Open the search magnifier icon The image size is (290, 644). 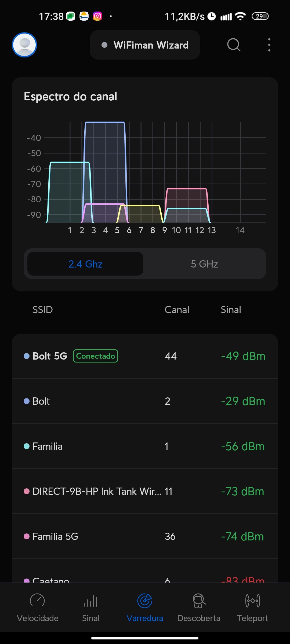[x=234, y=45]
